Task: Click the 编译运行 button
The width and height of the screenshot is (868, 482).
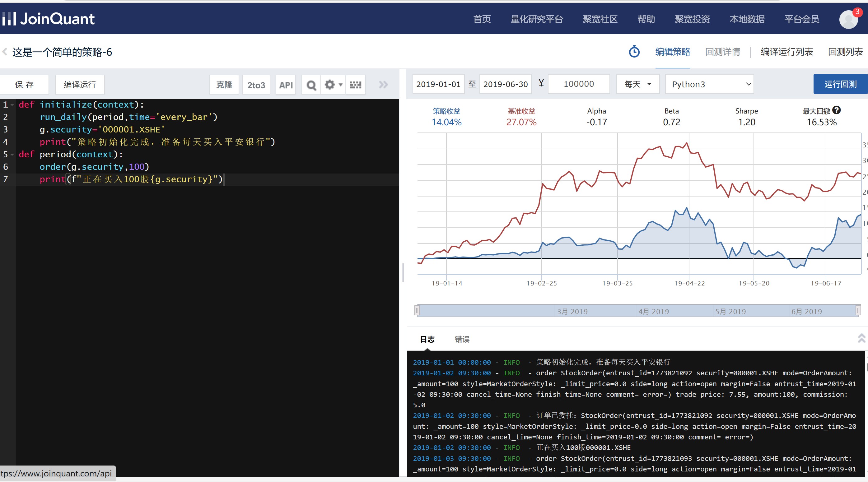Action: point(80,85)
